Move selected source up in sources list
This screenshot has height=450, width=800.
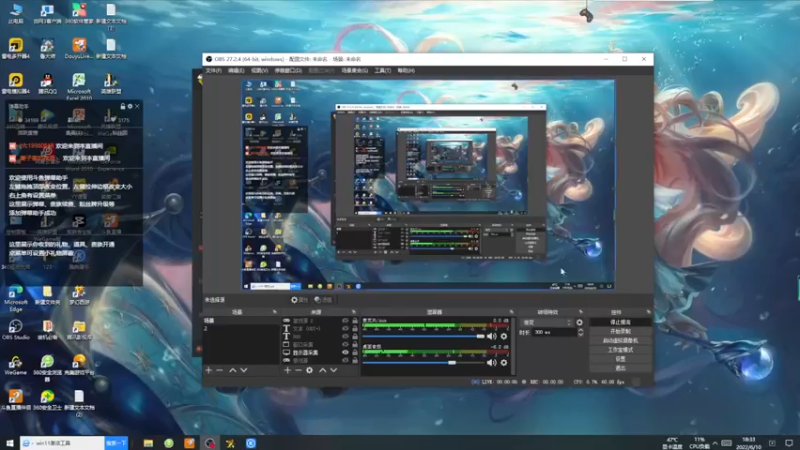point(322,370)
